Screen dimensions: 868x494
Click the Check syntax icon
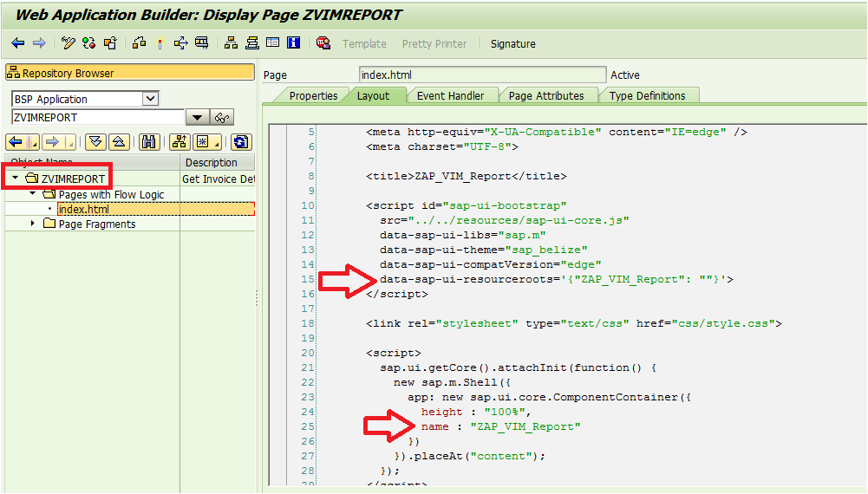click(x=139, y=43)
